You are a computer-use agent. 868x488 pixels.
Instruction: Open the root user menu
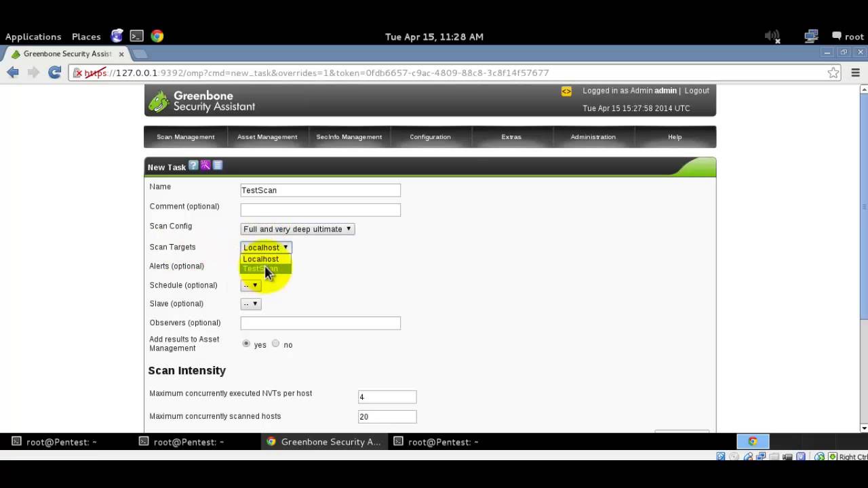[x=848, y=37]
